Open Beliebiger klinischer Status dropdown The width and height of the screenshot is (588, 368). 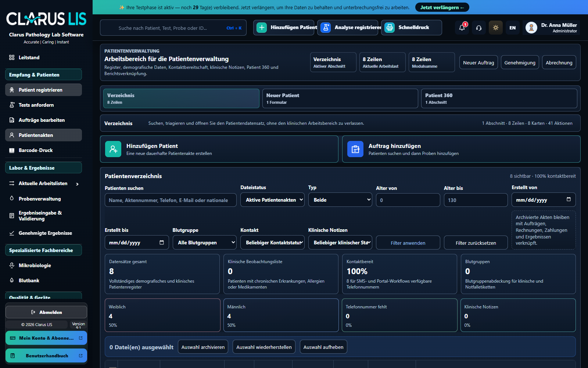tap(340, 243)
